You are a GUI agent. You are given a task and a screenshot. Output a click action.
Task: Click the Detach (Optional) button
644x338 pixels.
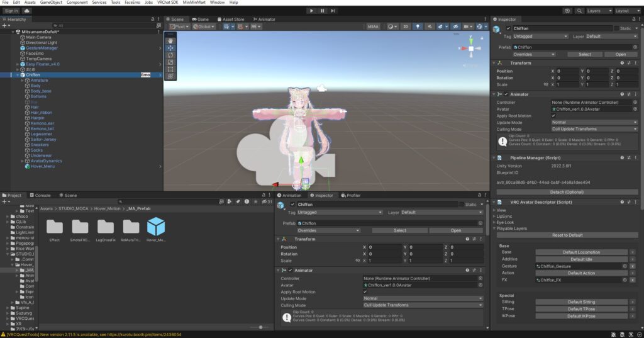567,192
